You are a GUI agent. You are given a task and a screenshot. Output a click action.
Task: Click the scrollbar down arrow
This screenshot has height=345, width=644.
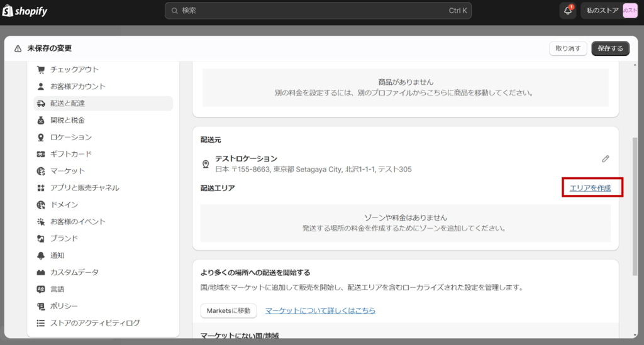(x=635, y=335)
